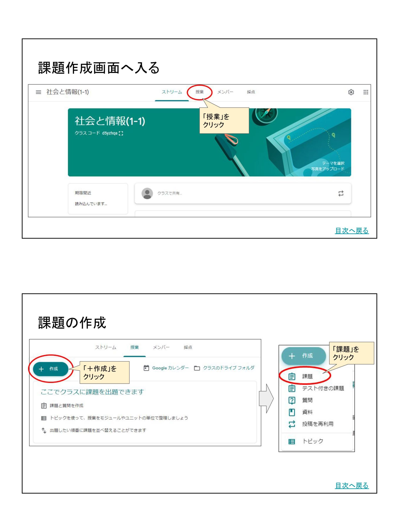Select 資料 material item in create menu
The height and width of the screenshot is (532, 399).
307,412
